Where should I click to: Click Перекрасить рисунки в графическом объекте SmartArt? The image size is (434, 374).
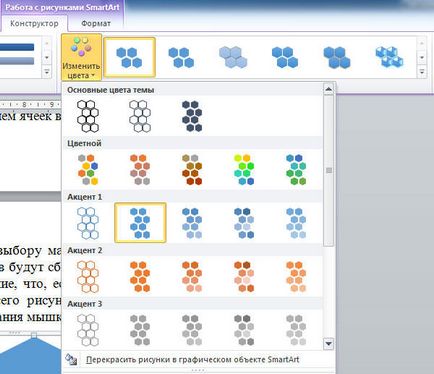pos(192,360)
